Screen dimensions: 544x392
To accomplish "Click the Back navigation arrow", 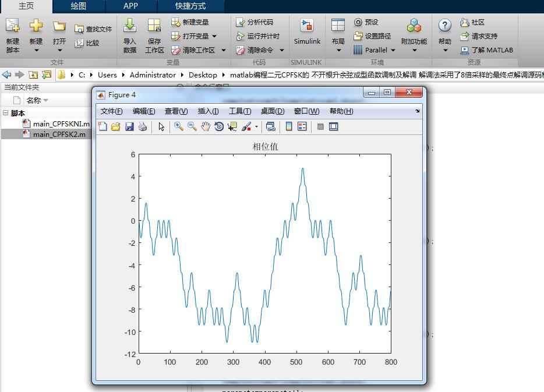I will pos(6,75).
